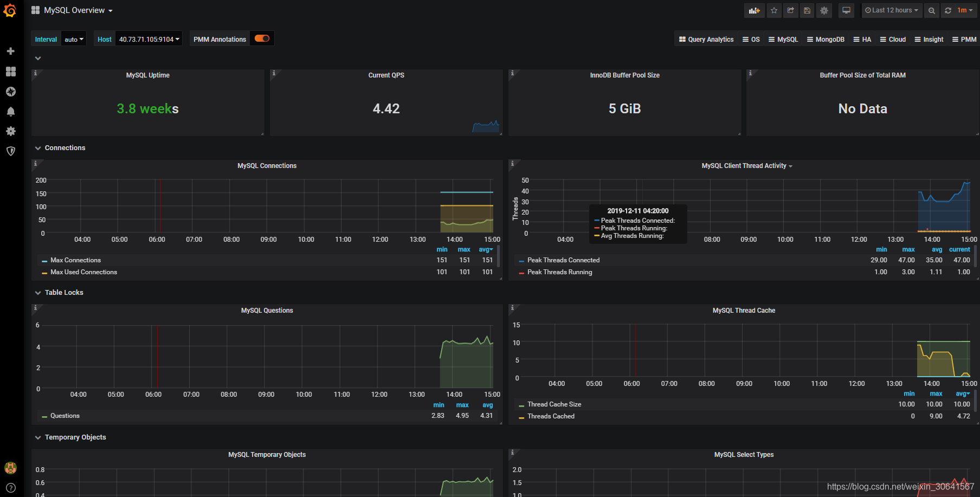The width and height of the screenshot is (980, 497).
Task: Zoom out time range with magnifier icon
Action: tap(931, 10)
